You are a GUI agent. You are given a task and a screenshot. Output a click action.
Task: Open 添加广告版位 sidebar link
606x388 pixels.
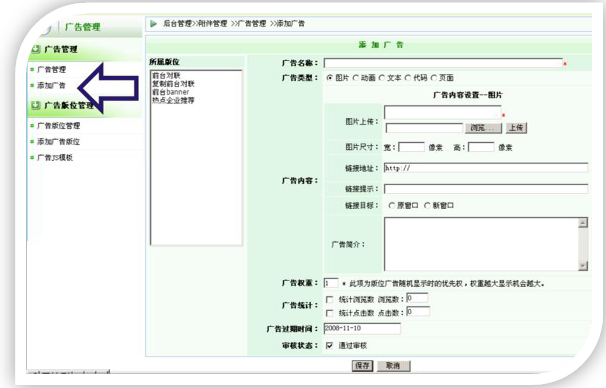pos(58,142)
